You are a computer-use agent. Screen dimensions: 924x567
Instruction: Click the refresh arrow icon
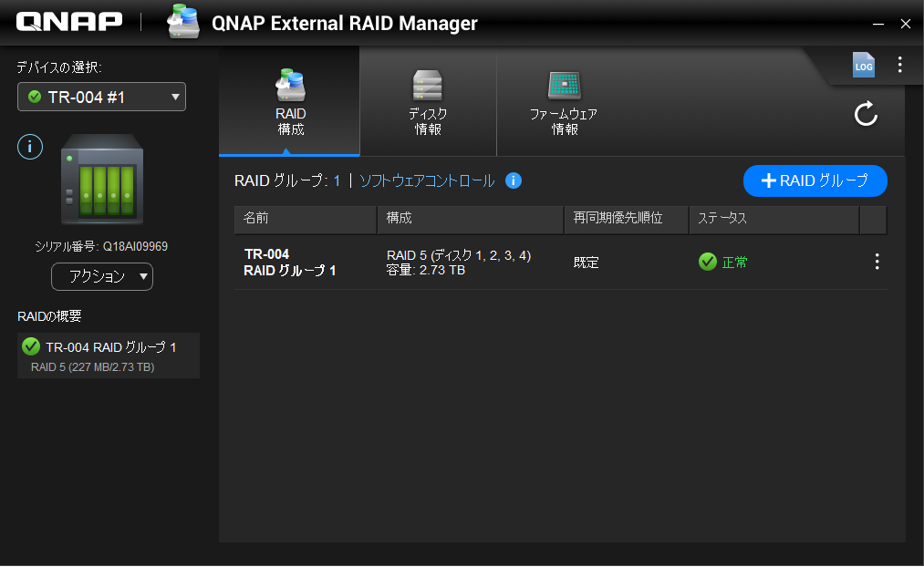point(865,115)
